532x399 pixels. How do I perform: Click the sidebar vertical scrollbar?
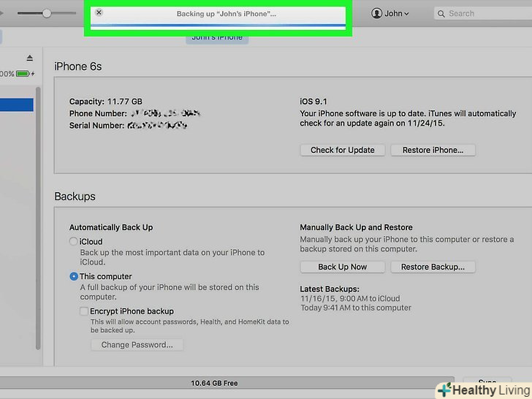pos(38,218)
